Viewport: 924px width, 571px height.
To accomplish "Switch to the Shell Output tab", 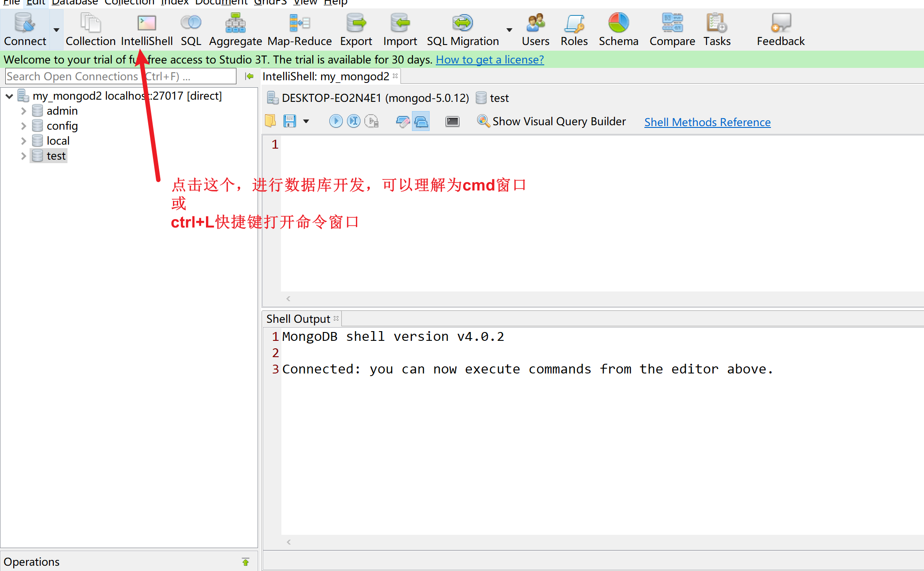I will click(x=298, y=319).
